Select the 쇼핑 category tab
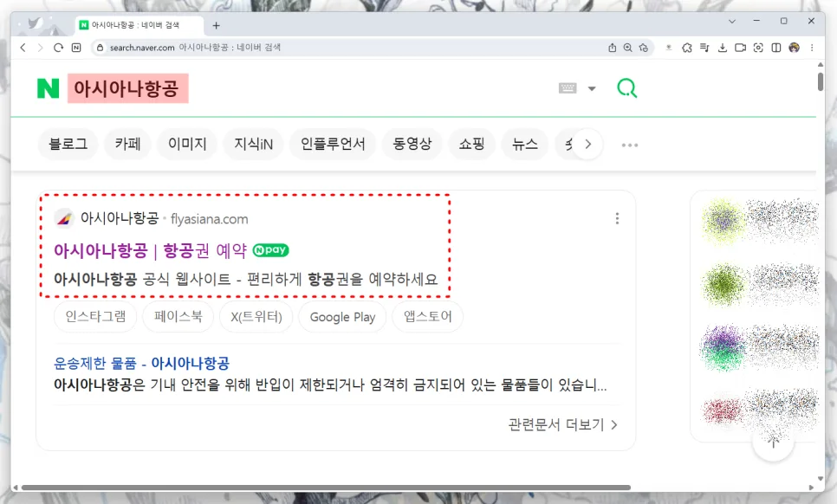Viewport: 837px width, 504px height. (472, 144)
